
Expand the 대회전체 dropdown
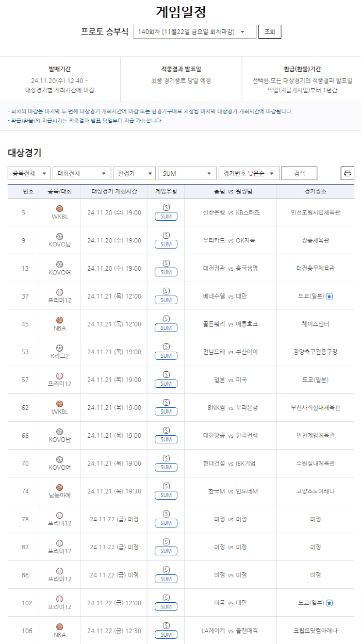click(82, 173)
